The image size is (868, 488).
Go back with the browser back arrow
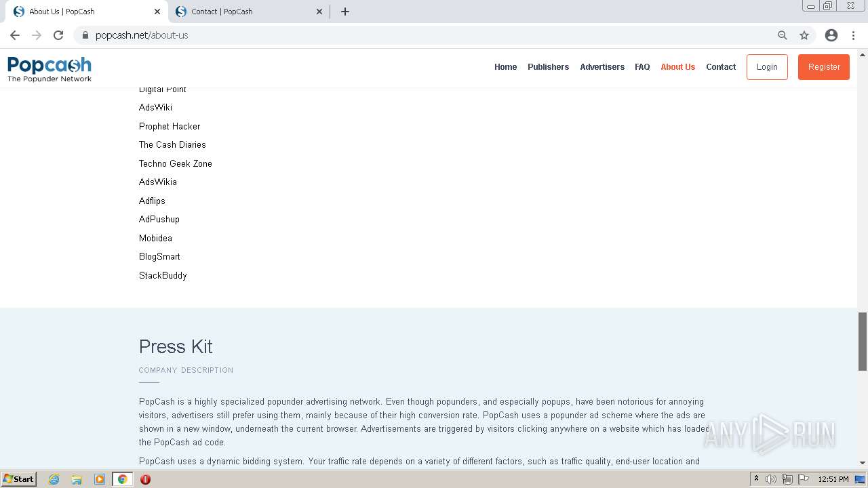click(15, 35)
